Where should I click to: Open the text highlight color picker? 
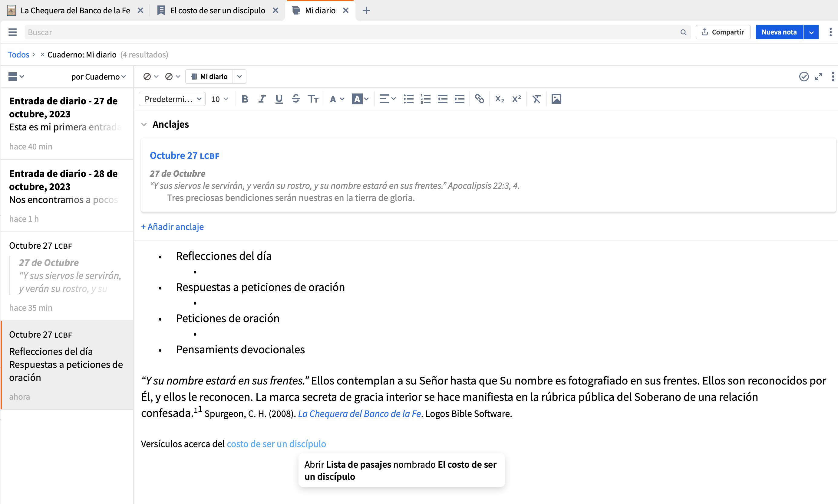click(x=360, y=99)
